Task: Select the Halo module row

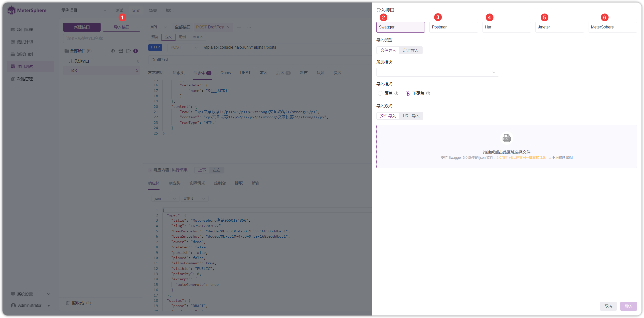Action: pos(102,70)
